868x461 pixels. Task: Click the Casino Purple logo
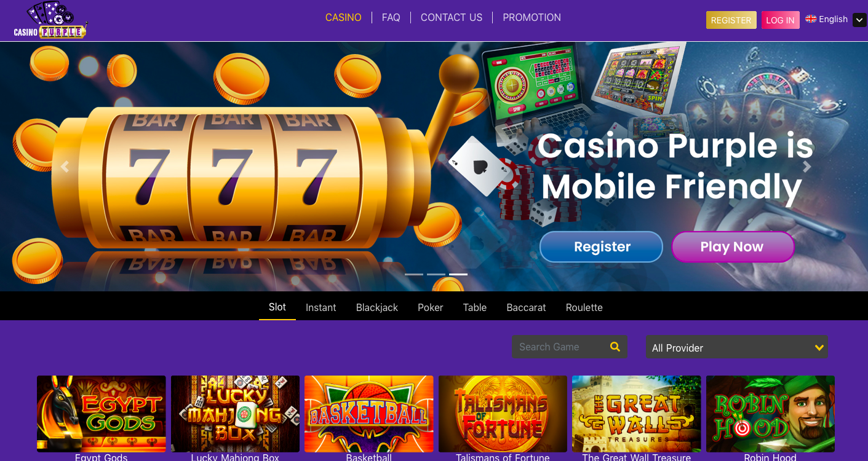[50, 20]
